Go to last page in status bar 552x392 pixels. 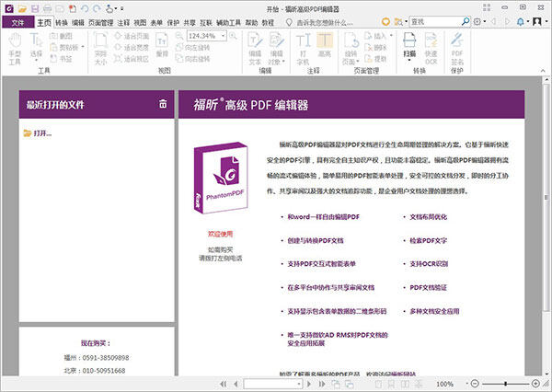(x=322, y=384)
